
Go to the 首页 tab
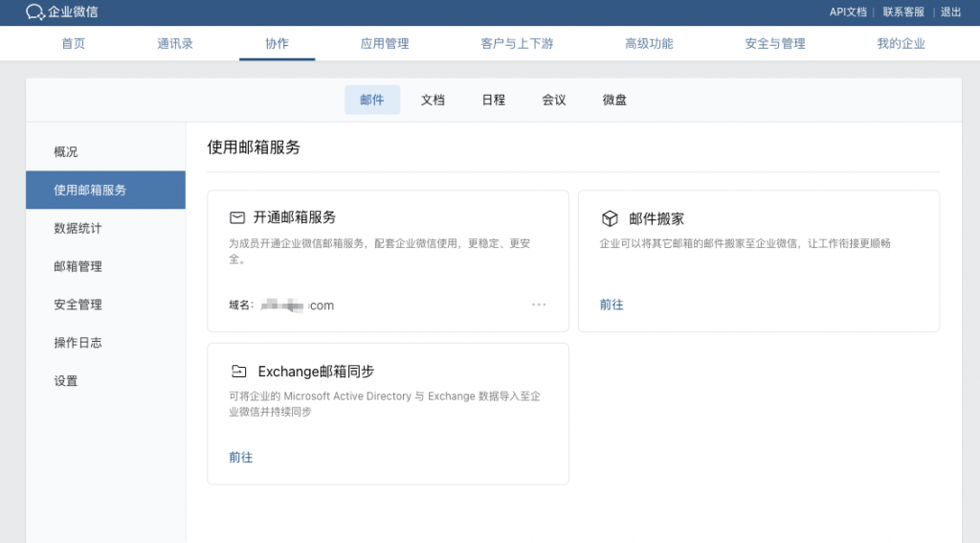click(x=73, y=43)
